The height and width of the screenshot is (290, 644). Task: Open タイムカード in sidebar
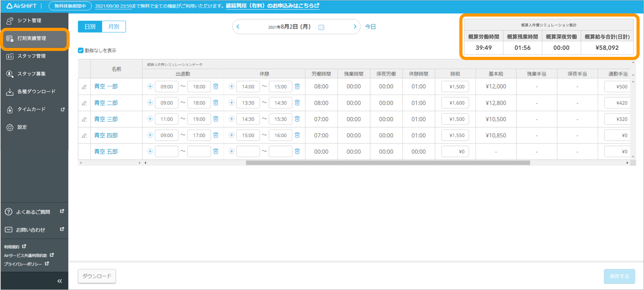(x=34, y=109)
